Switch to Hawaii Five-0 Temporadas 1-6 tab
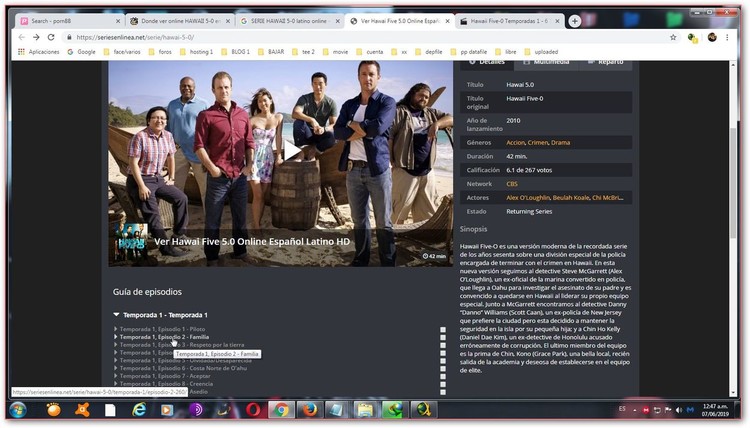This screenshot has height=428, width=750. [510, 21]
